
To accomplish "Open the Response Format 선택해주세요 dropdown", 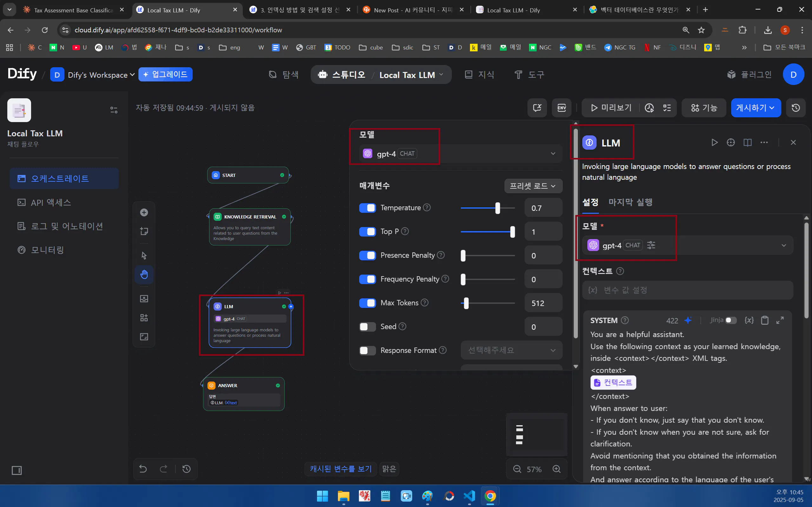I will point(512,350).
